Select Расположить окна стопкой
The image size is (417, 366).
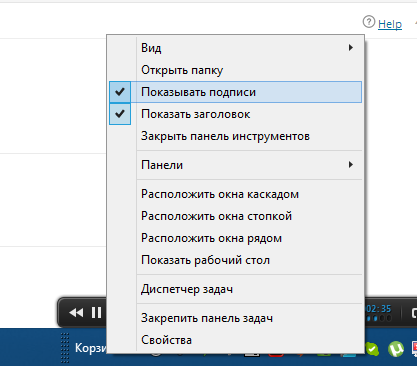click(x=235, y=216)
